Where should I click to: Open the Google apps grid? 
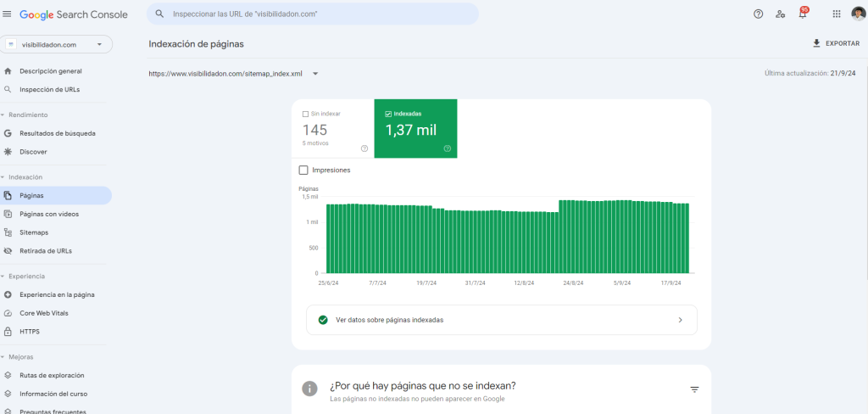point(837,14)
